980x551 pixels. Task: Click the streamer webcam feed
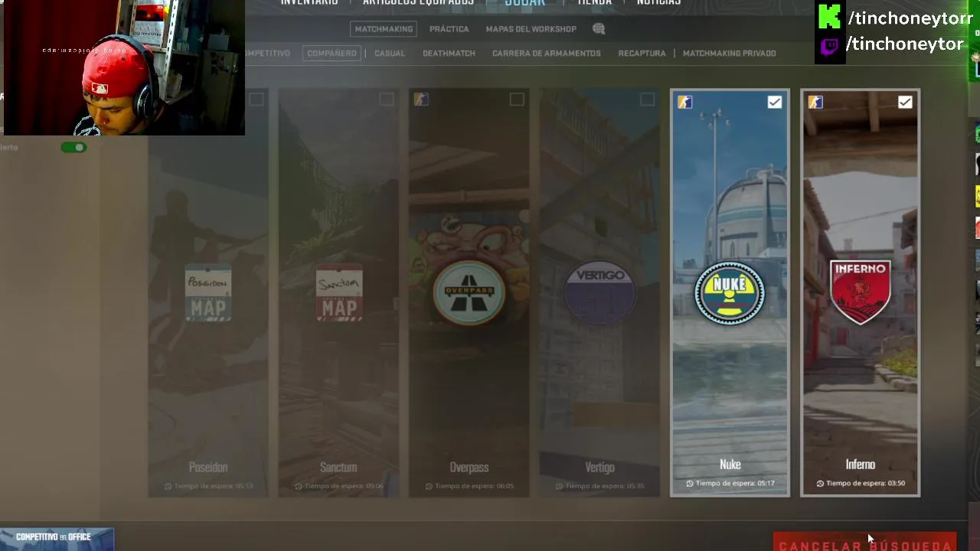pyautogui.click(x=124, y=67)
